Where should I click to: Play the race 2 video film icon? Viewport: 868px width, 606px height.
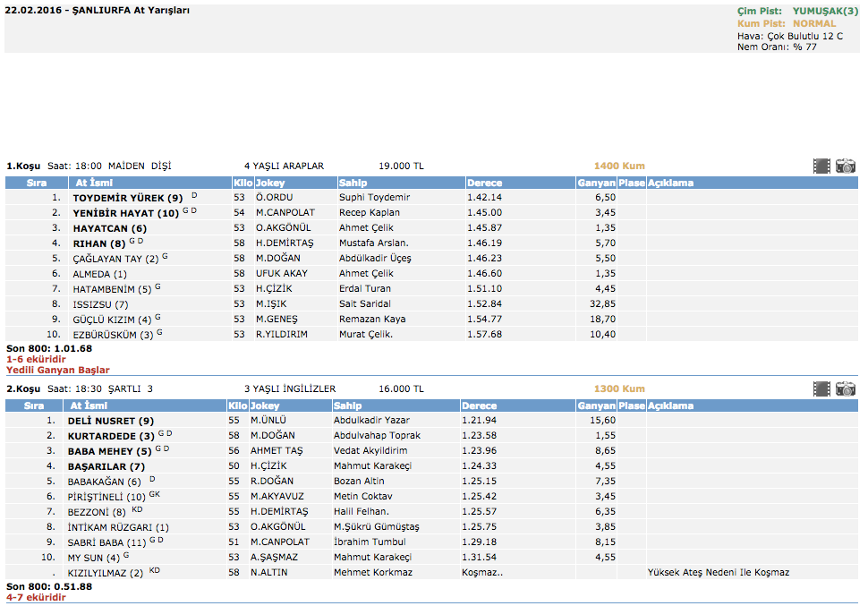tap(821, 389)
